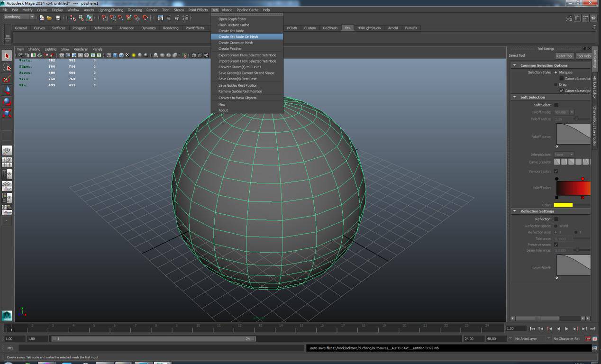Collapse the Common Selection Options section

[x=515, y=65]
